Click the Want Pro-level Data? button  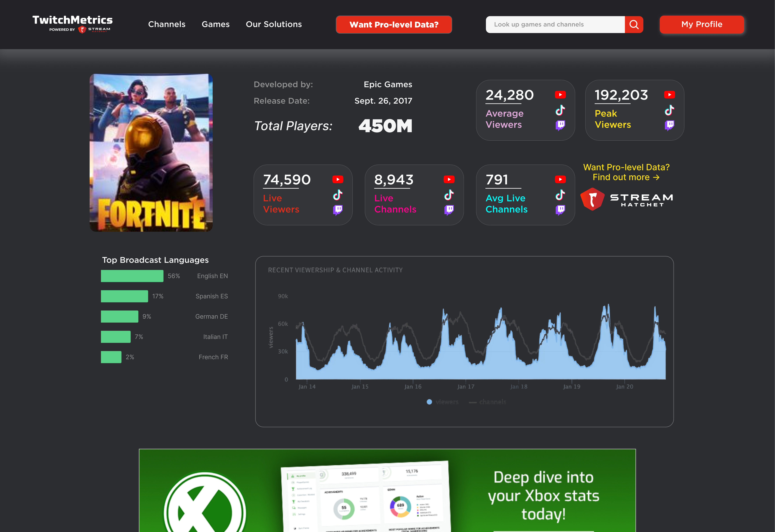click(394, 24)
